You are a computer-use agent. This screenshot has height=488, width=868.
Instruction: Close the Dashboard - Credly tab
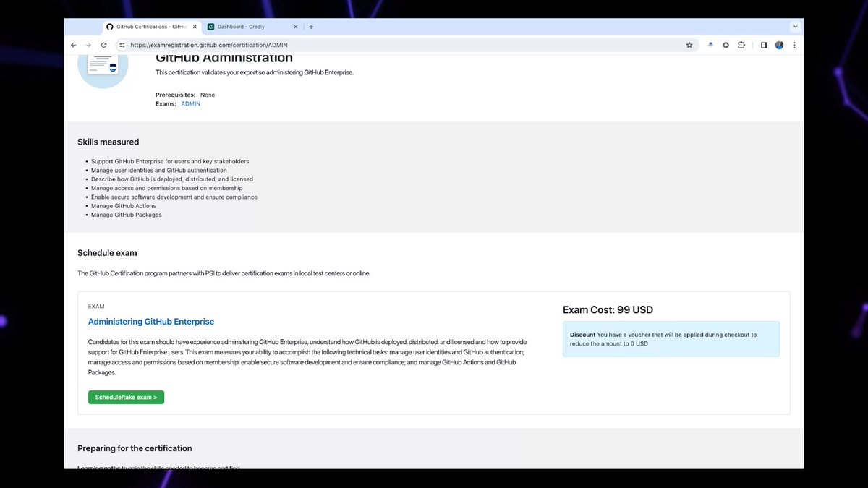[297, 27]
